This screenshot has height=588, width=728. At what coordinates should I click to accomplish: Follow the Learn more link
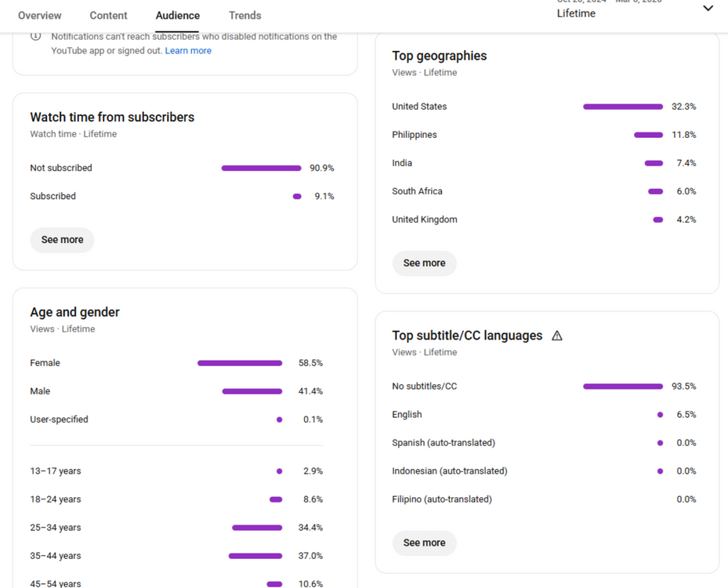coord(188,51)
